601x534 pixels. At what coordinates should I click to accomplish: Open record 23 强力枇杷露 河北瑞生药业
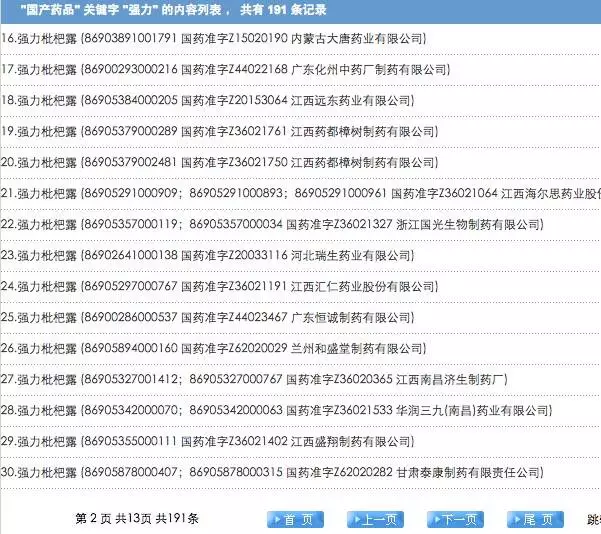(x=208, y=255)
